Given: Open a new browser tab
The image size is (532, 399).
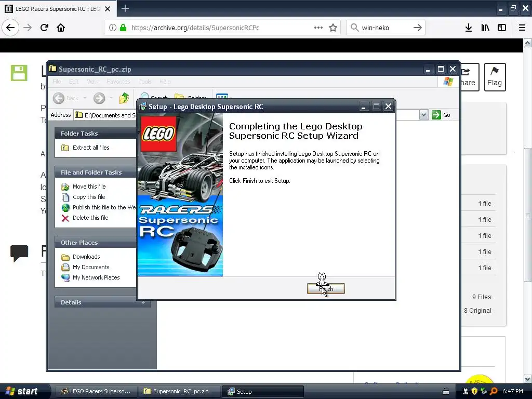Looking at the screenshot, I should 125,8.
